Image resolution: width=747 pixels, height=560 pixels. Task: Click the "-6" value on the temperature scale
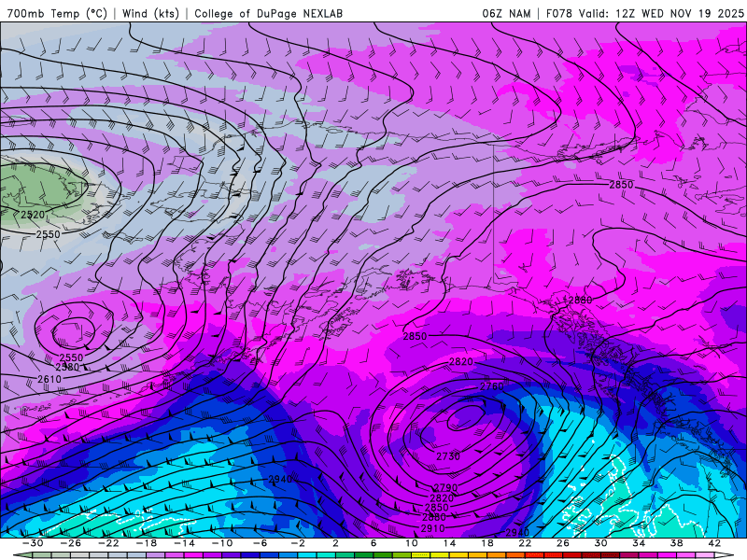point(260,543)
